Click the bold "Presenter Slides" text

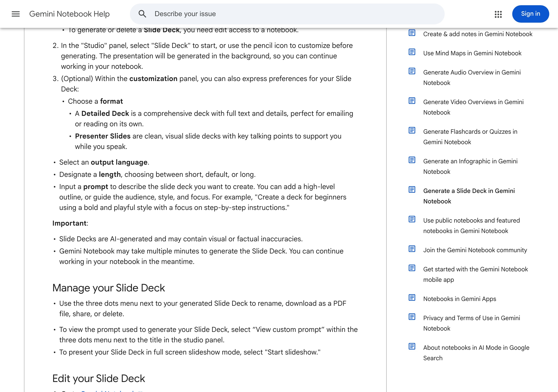103,136
